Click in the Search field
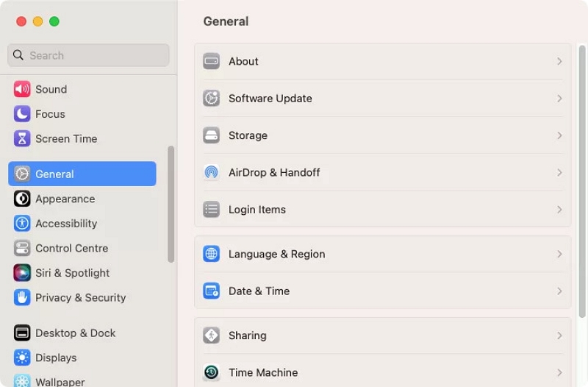The image size is (588, 387). pos(88,55)
